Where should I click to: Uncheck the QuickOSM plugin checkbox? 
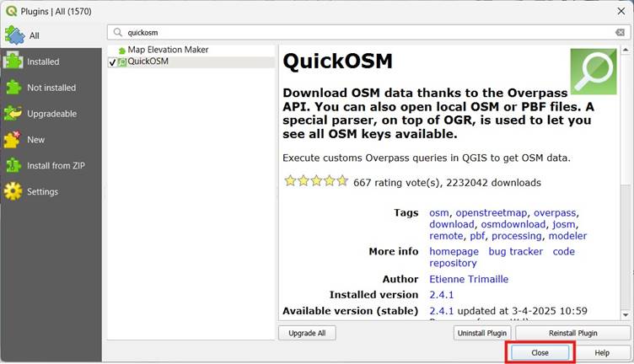point(112,62)
